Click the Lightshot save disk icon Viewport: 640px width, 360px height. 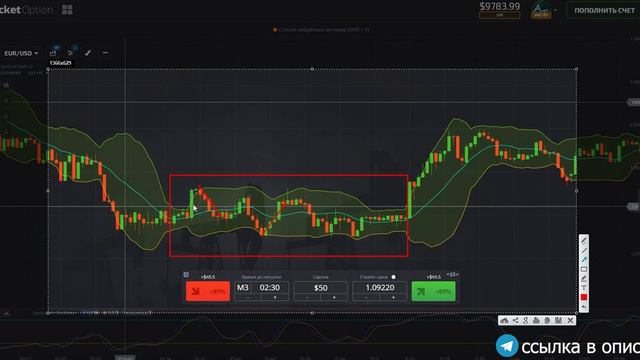click(x=558, y=320)
